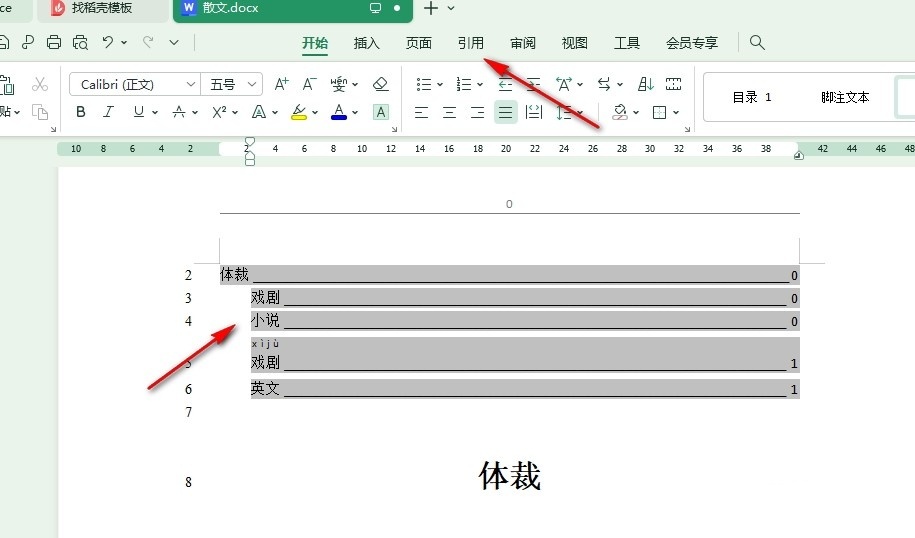Sort text with A-Z sort icon
Viewport: 915px width, 538px height.
pos(645,85)
